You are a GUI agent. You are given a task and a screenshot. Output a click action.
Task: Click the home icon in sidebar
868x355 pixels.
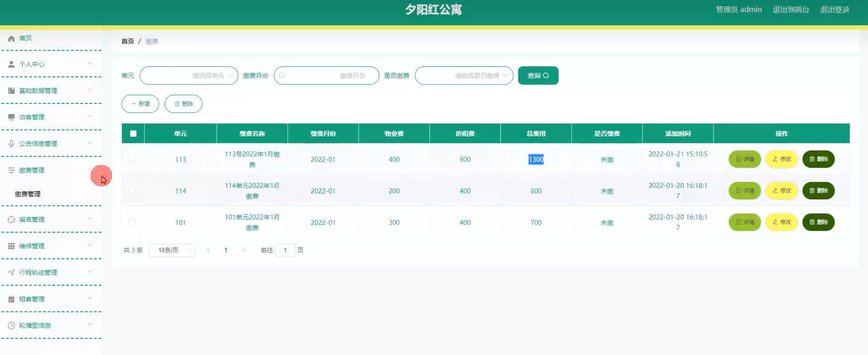11,38
